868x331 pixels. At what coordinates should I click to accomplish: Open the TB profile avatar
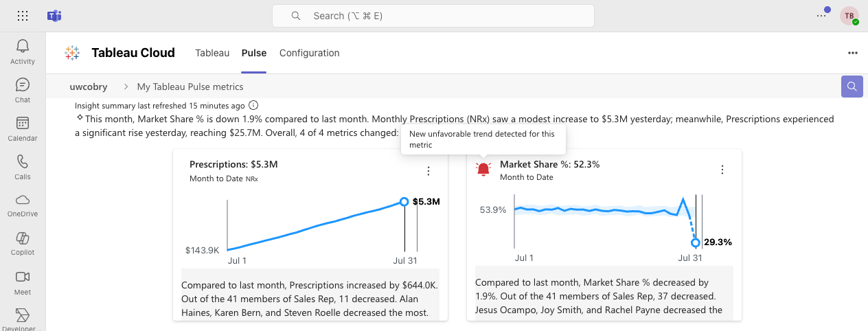[x=849, y=16]
